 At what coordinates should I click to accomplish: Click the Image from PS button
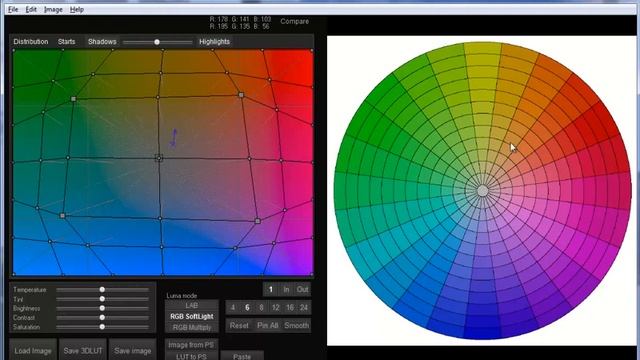[191, 345]
